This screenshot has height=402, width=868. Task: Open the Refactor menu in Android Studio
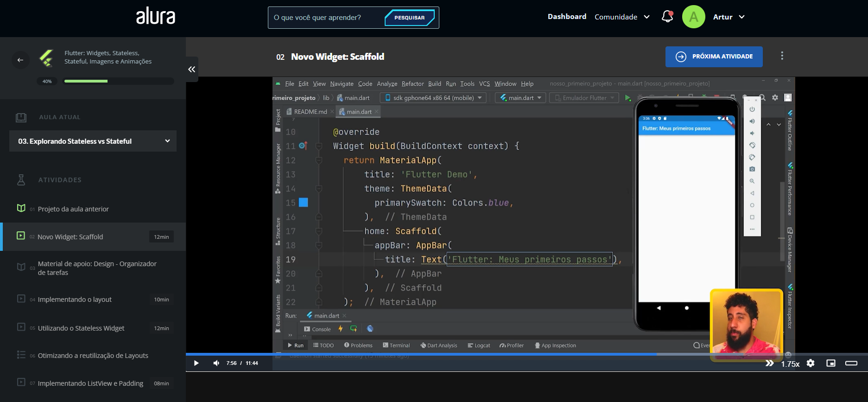[412, 83]
